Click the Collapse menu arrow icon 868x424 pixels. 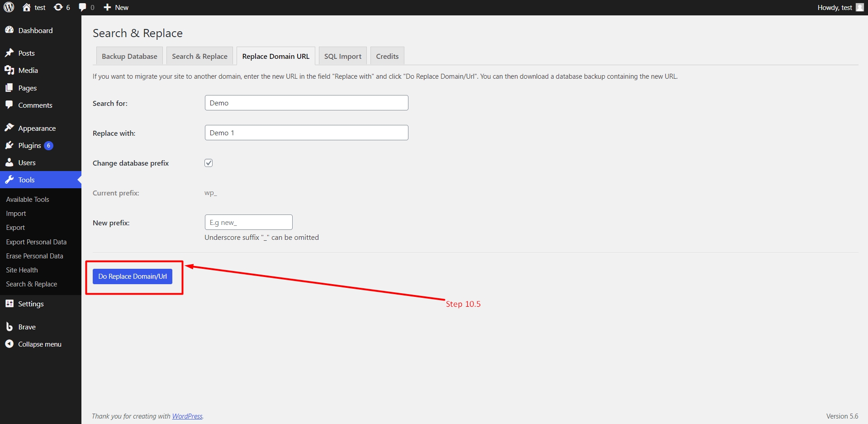pyautogui.click(x=9, y=344)
